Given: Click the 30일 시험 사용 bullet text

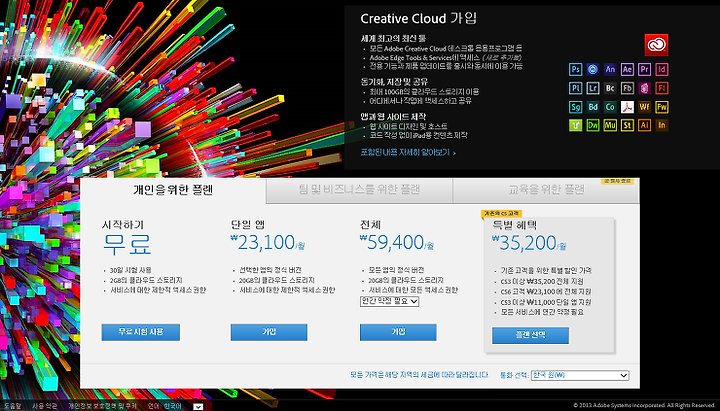Looking at the screenshot, I should 130,270.
